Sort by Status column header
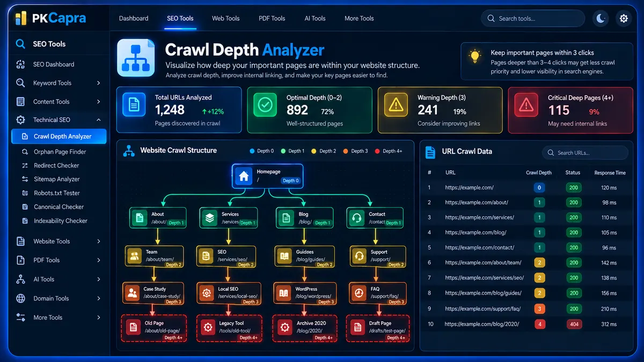Screen dimensions: 644x362 573,173
